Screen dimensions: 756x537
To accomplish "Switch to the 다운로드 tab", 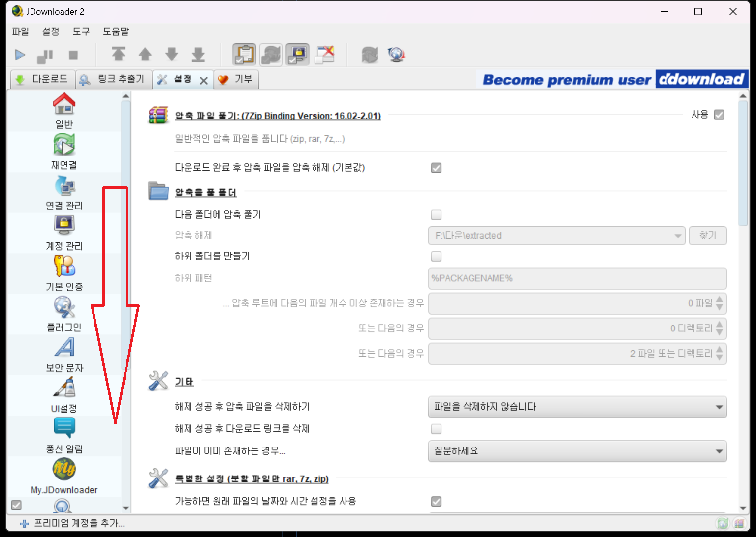I will [x=42, y=79].
